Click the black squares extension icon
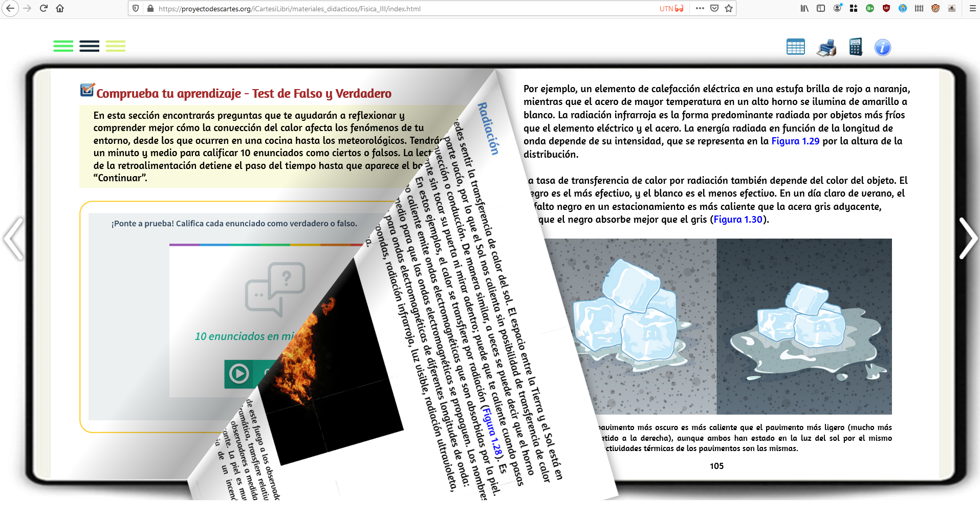Screen dimensions: 980x513 coord(854,8)
